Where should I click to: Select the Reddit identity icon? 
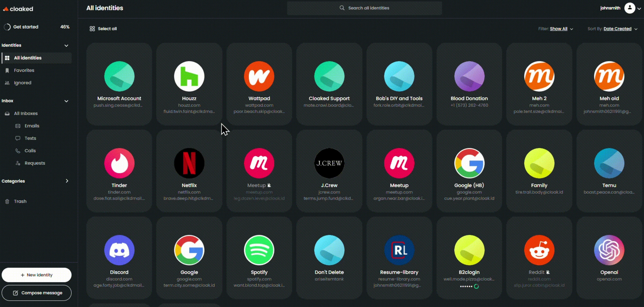tap(539, 250)
